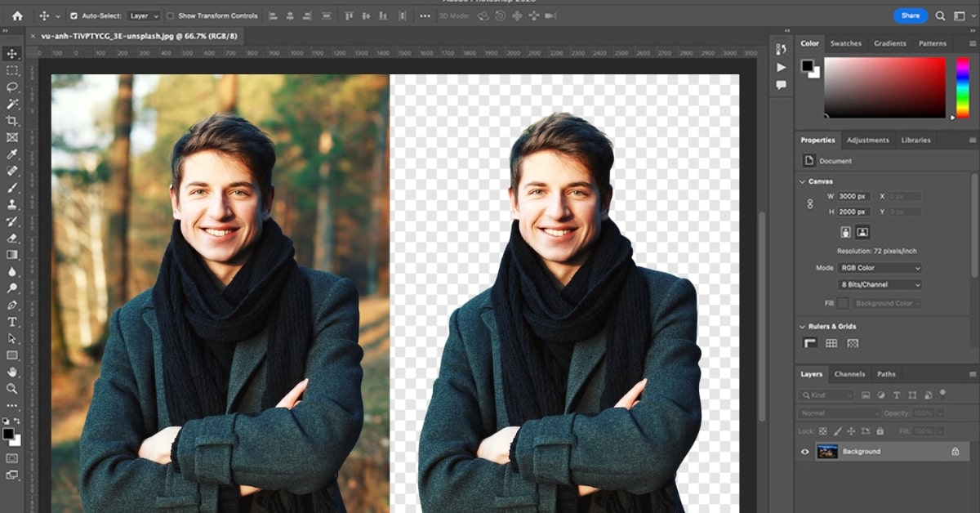980x513 pixels.
Task: Select the Horizontal Type tool
Action: pyautogui.click(x=12, y=322)
